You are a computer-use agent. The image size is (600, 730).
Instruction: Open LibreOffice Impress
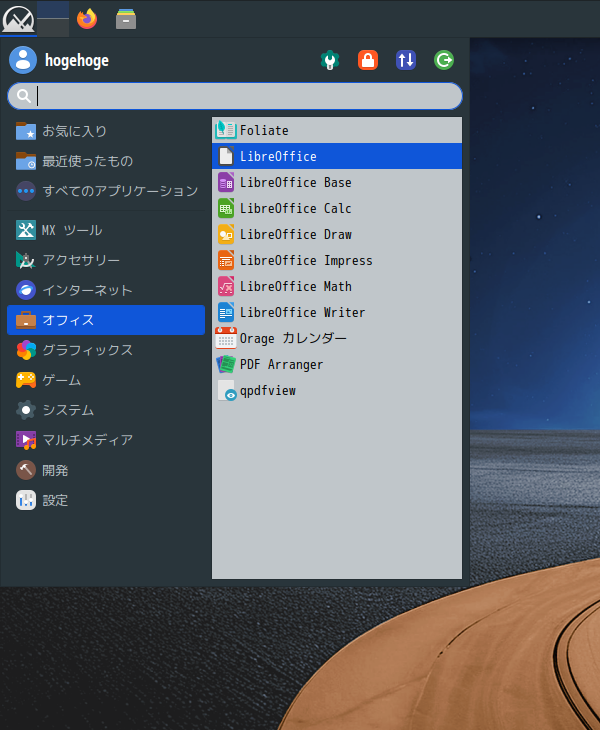305,260
